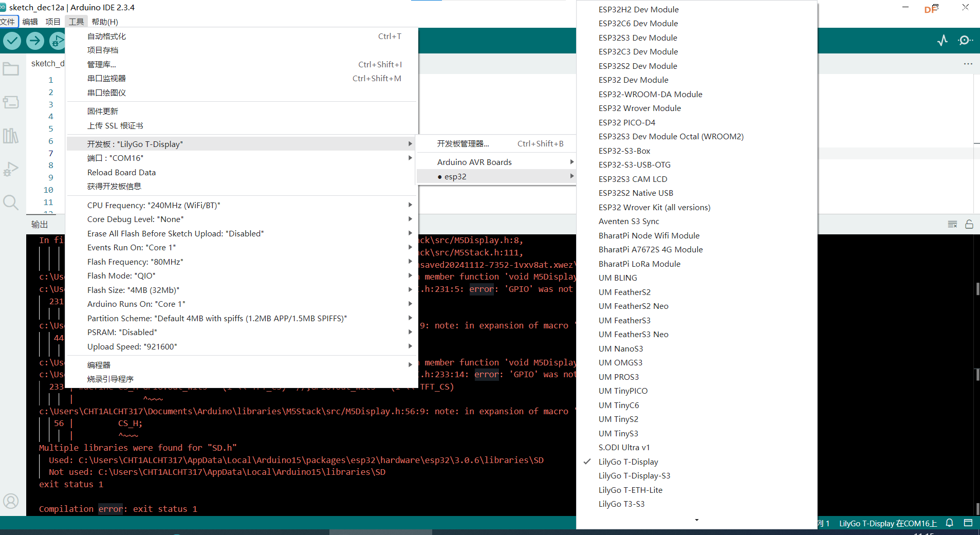980x535 pixels.
Task: Select LilyGo T3-S3 board
Action: 697,504
